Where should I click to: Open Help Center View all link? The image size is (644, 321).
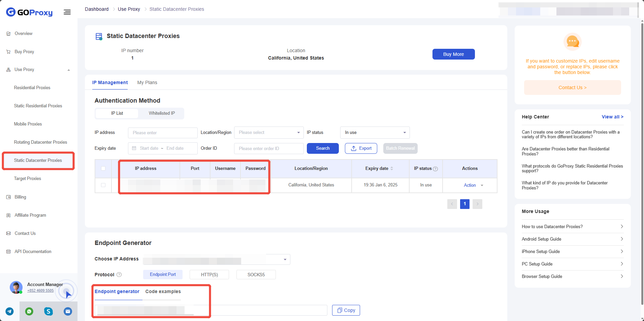click(612, 117)
